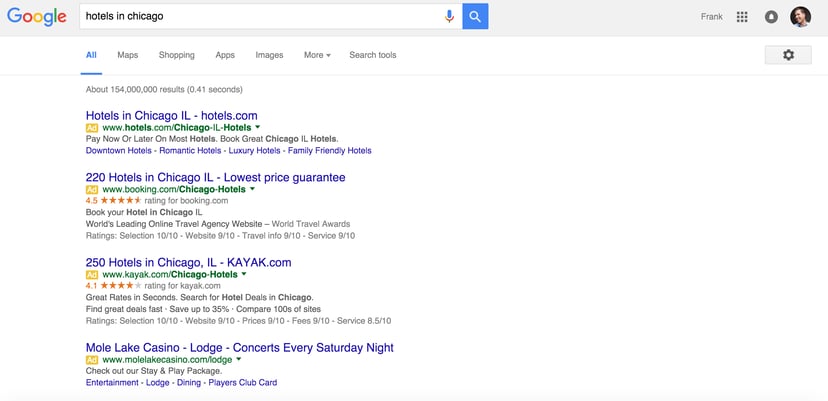This screenshot has width=828, height=401.
Task: Follow the Entertainment sitelink
Action: point(112,383)
